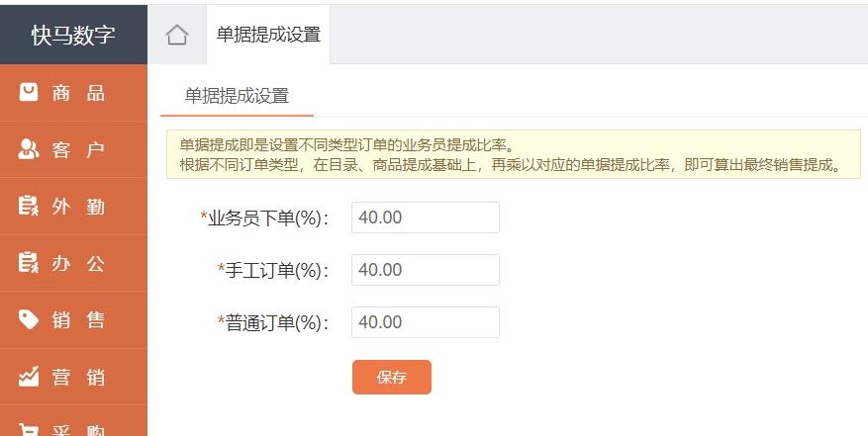Click the 外勤 clipboard icon
Viewport: 868px width, 436px height.
(29, 206)
